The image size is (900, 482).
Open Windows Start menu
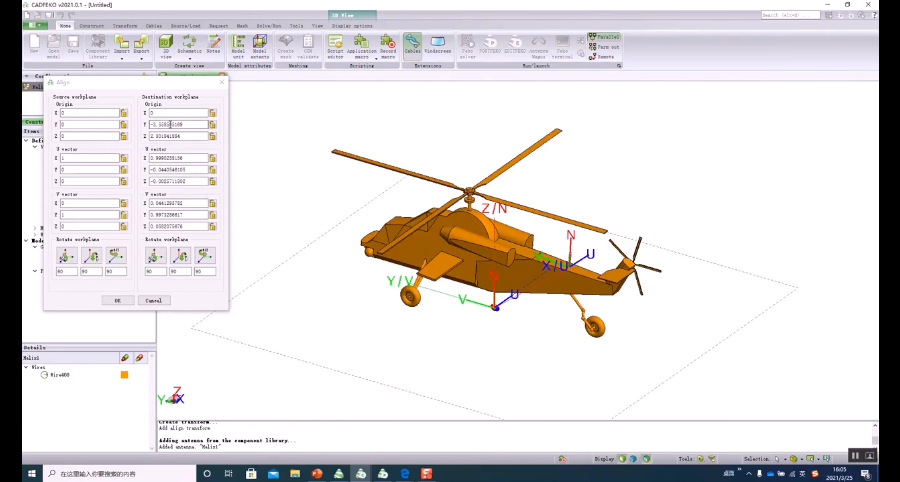(x=32, y=474)
